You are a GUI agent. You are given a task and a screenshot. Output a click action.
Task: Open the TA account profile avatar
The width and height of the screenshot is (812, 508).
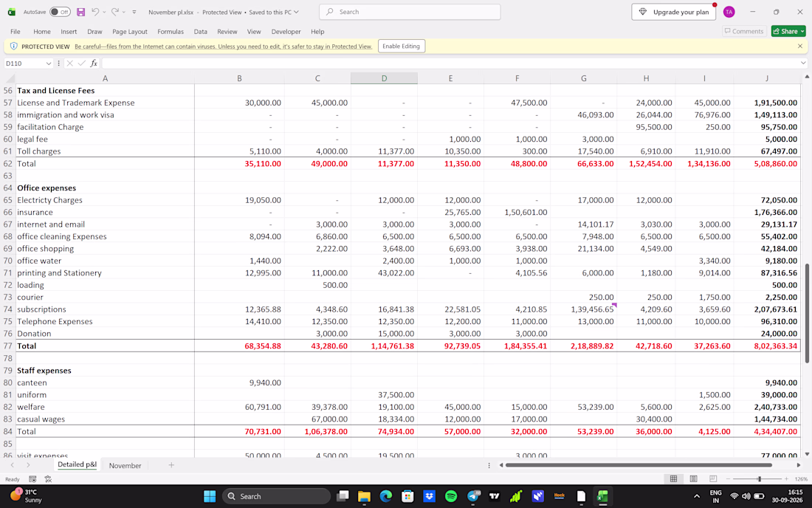[x=729, y=12]
